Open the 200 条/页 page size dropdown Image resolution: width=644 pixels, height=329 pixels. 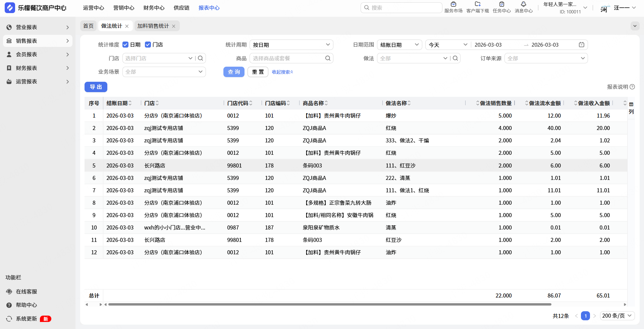click(617, 316)
